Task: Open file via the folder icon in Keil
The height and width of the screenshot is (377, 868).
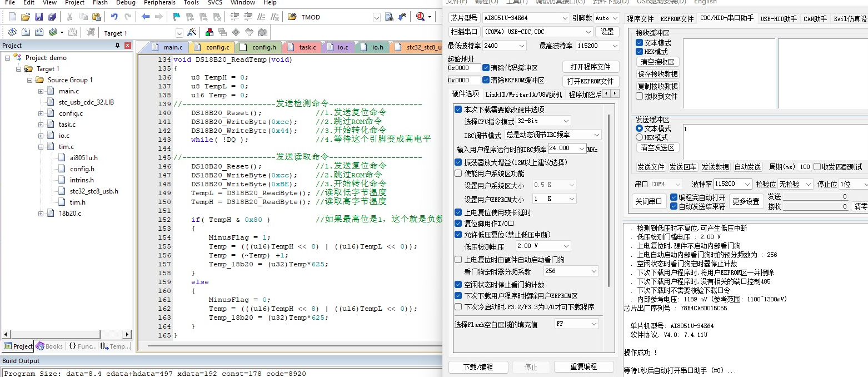Action: (x=25, y=17)
